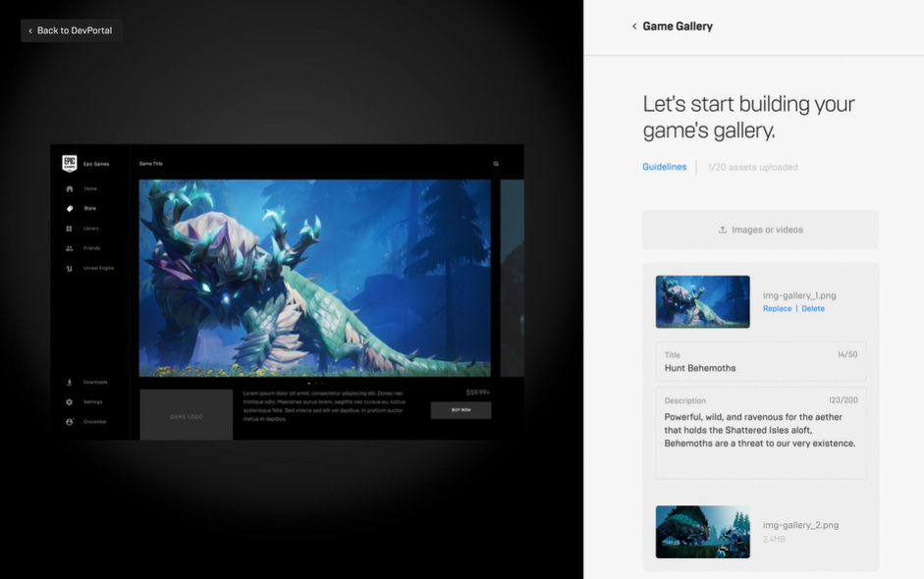Click the Home label in preview sidebar

coord(90,189)
